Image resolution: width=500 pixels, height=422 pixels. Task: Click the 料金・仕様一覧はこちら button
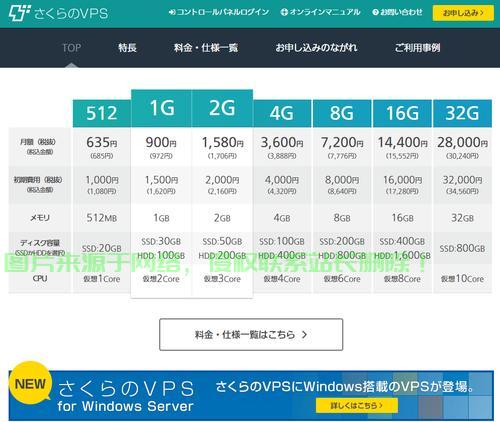pyautogui.click(x=251, y=334)
